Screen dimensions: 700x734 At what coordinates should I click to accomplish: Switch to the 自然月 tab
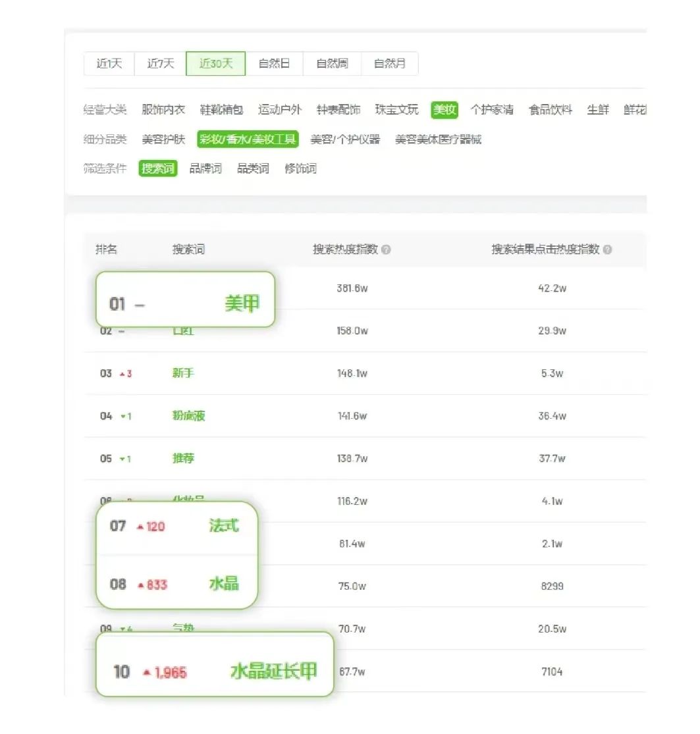coord(390,63)
